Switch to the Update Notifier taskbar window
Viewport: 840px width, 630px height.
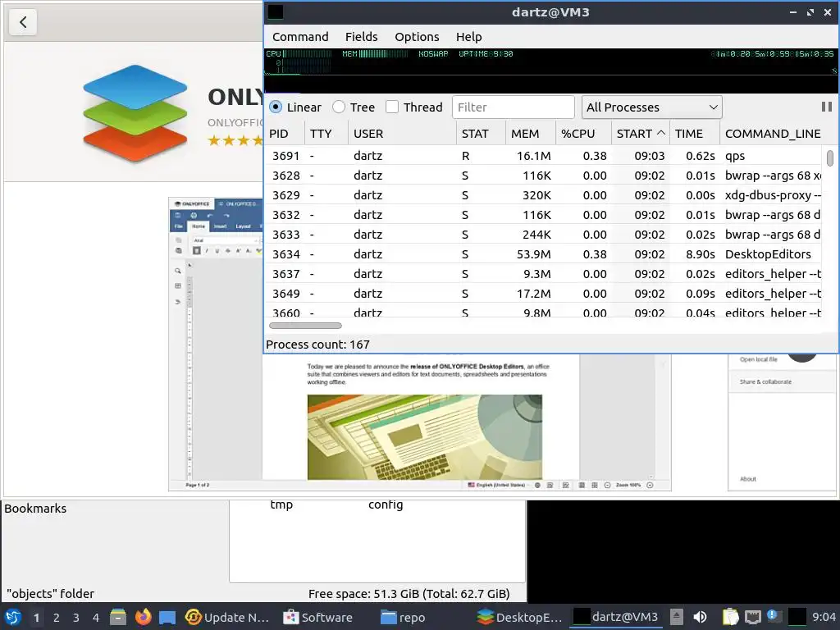tap(227, 617)
